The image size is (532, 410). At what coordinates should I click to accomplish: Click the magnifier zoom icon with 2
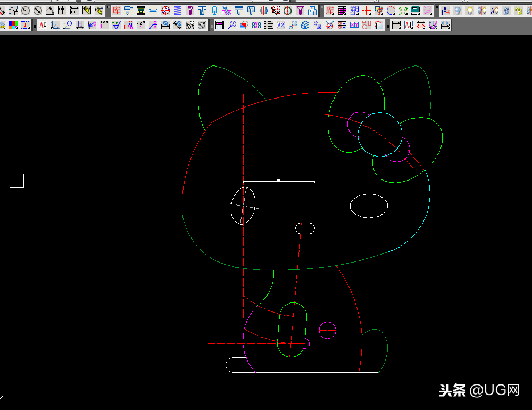[232, 25]
